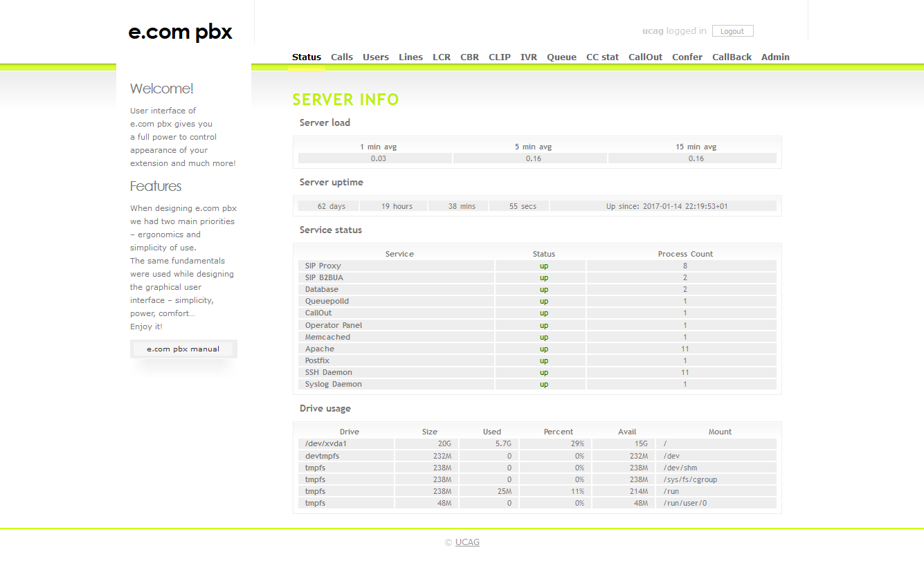Image resolution: width=924 pixels, height=579 pixels.
Task: Click the 19 hours uptime cell
Action: [393, 206]
